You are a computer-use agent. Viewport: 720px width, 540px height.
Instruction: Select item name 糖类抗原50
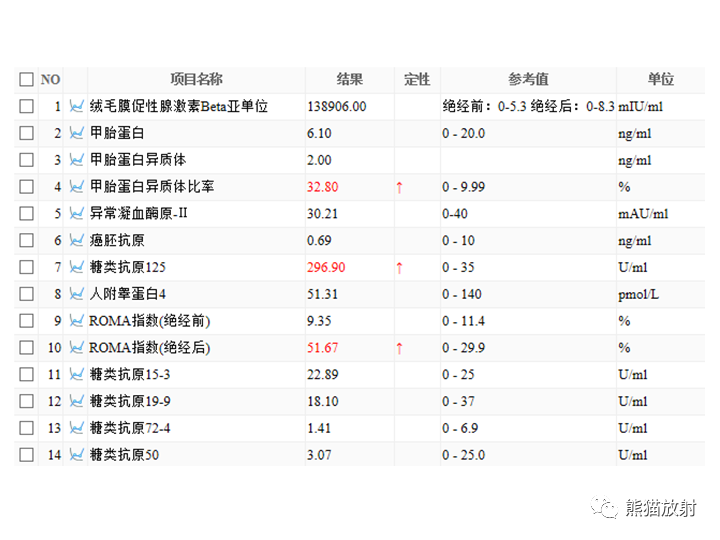124,455
